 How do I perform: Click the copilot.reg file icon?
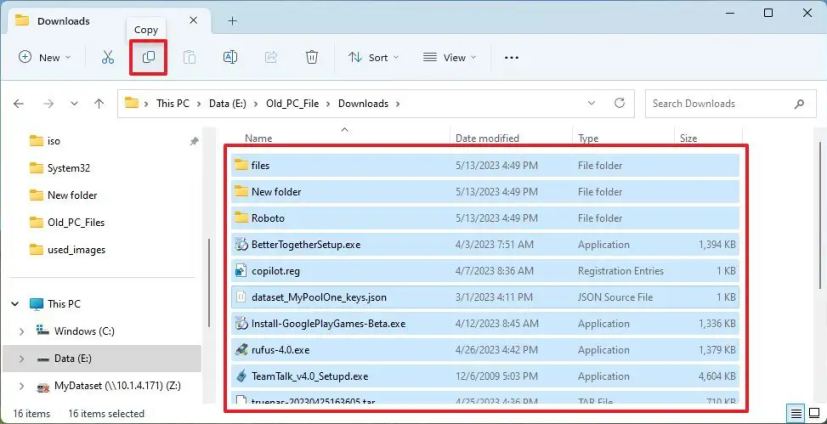(241, 271)
